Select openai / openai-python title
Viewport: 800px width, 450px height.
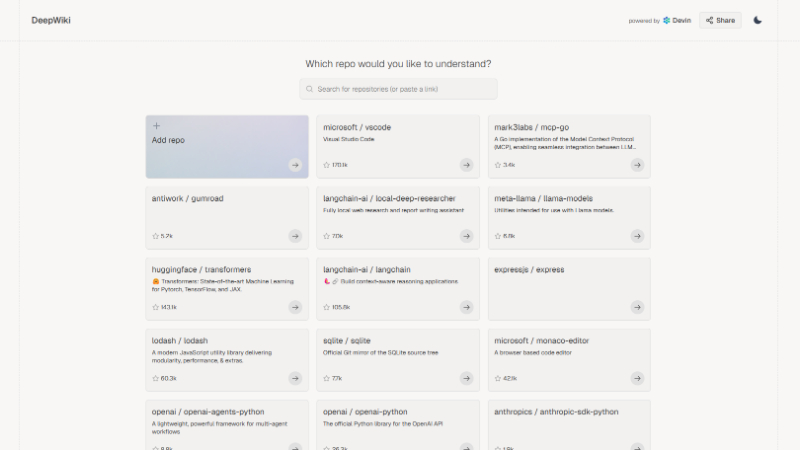(x=365, y=412)
